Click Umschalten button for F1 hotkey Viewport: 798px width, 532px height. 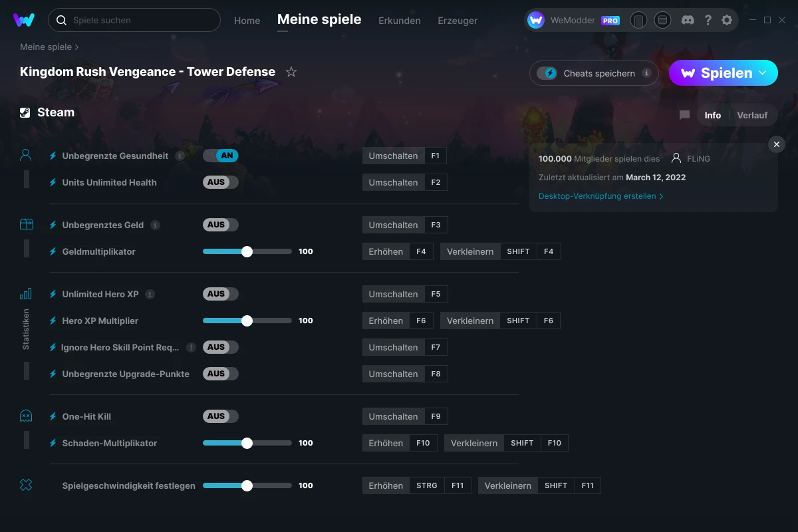click(x=394, y=156)
